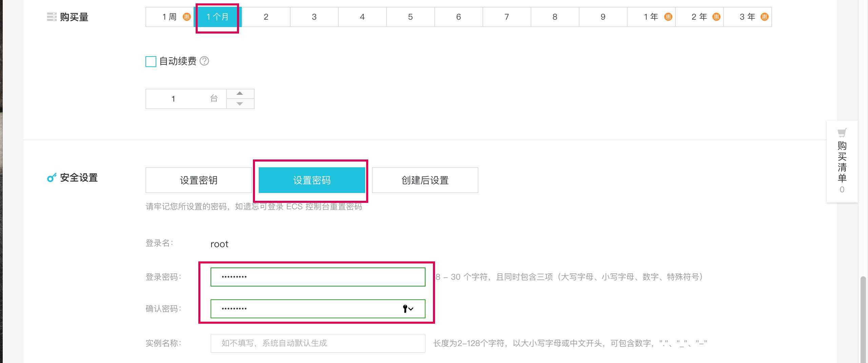Click the 登录密码 input field

click(x=318, y=277)
